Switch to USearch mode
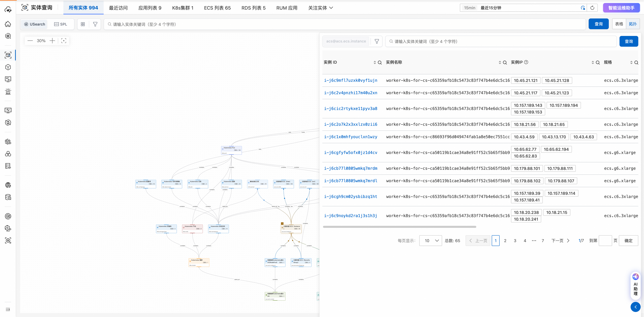The height and width of the screenshot is (317, 644). 35,24
